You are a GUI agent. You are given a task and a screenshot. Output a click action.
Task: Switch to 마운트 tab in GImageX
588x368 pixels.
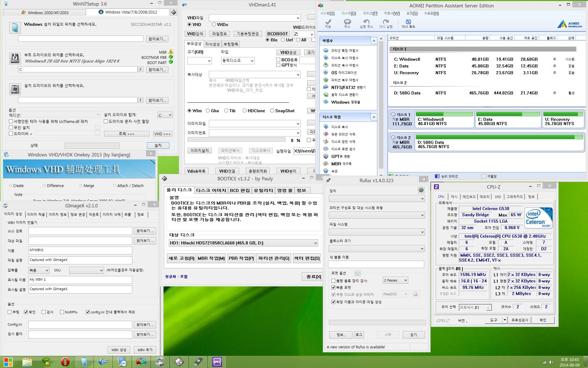pos(94,215)
